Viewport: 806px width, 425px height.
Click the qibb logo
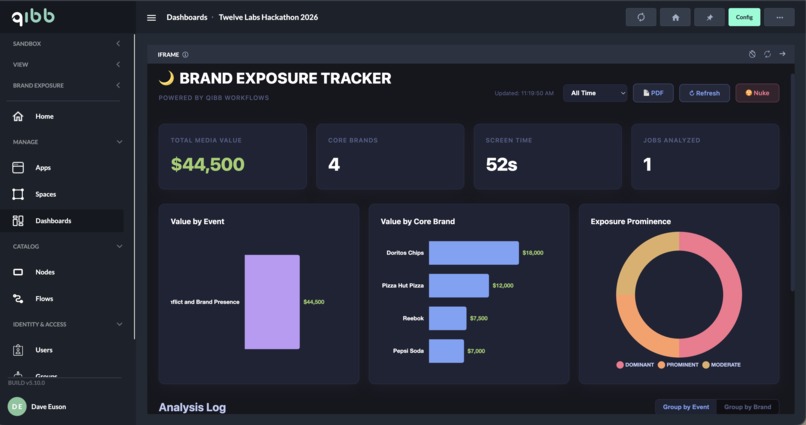click(33, 17)
